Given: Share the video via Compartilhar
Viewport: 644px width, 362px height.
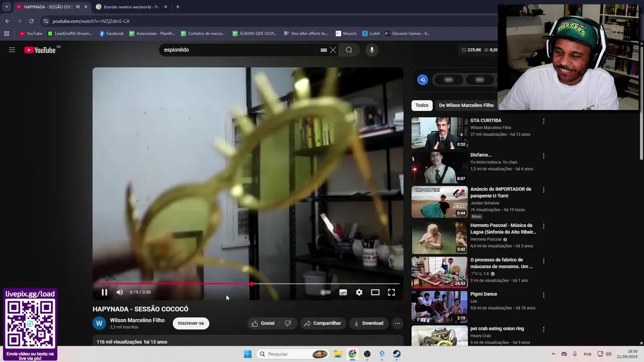Looking at the screenshot, I should [323, 323].
